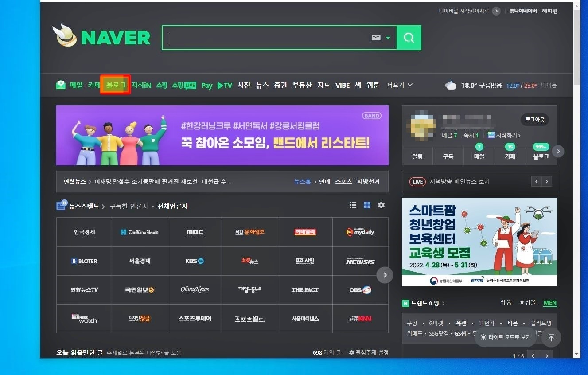Viewport: 588px width, 375px height.
Task: Open 뉴스홈 link in headline bar
Action: pos(302,182)
